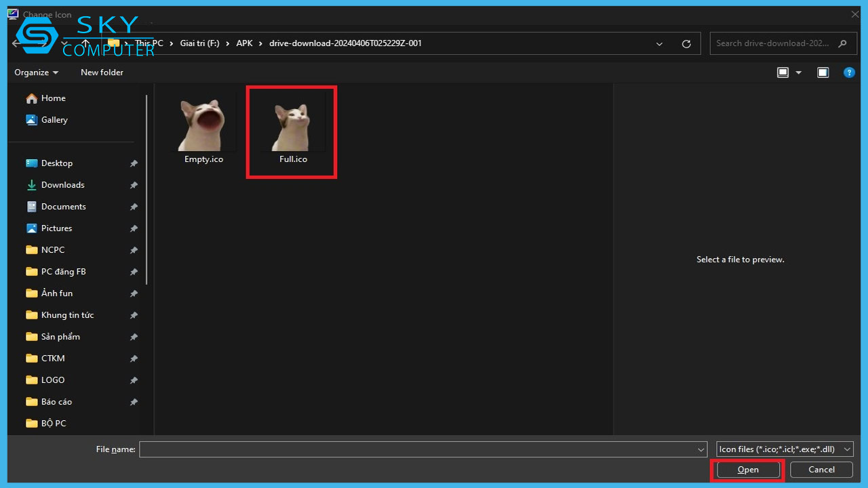Expand the address bar previous locations chevron
Viewport: 868px width, 488px height.
click(x=659, y=43)
